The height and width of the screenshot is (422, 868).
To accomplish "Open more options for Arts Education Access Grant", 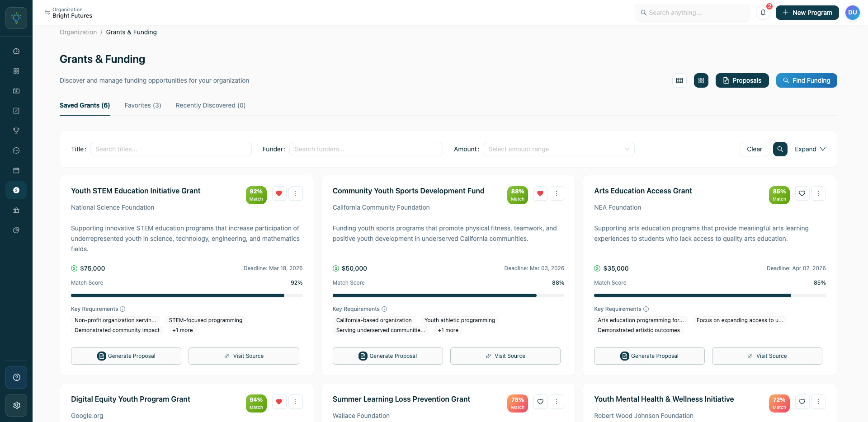I will [x=819, y=193].
